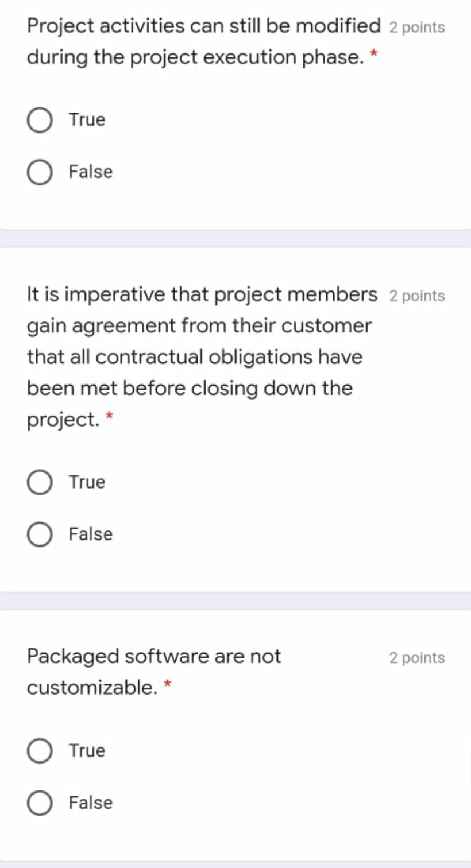Select True for the project activities question
The height and width of the screenshot is (868, 471).
(40, 119)
